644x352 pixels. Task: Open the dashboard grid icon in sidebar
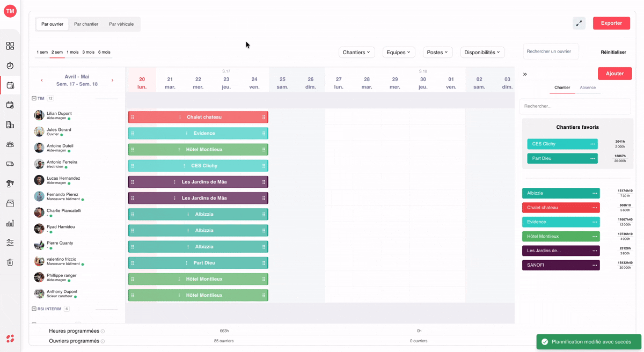[10, 46]
